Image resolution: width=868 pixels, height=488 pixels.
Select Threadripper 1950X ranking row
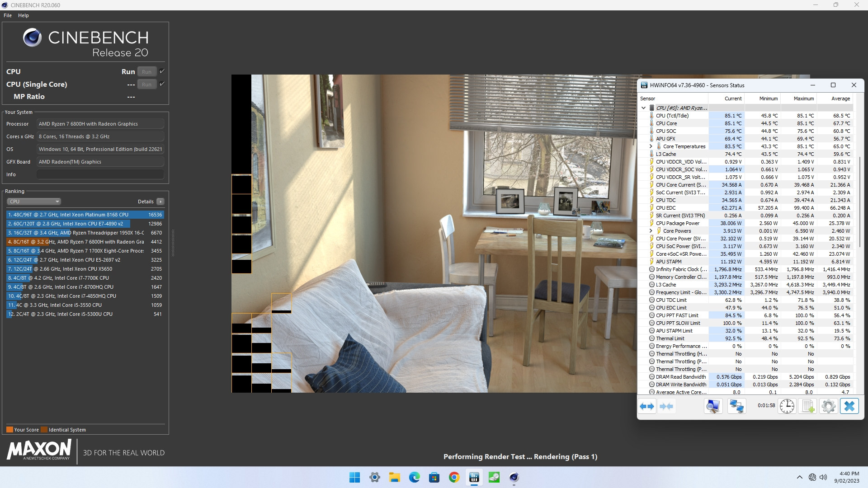[85, 233]
